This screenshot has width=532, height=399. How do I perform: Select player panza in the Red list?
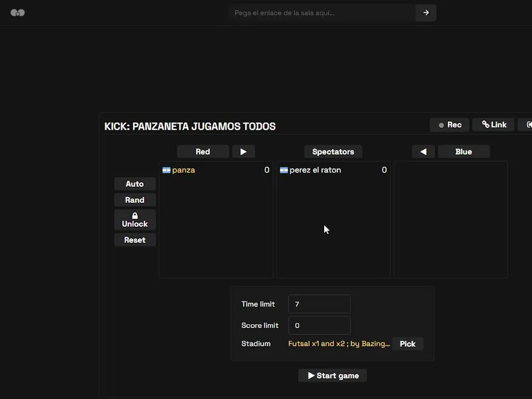point(216,170)
